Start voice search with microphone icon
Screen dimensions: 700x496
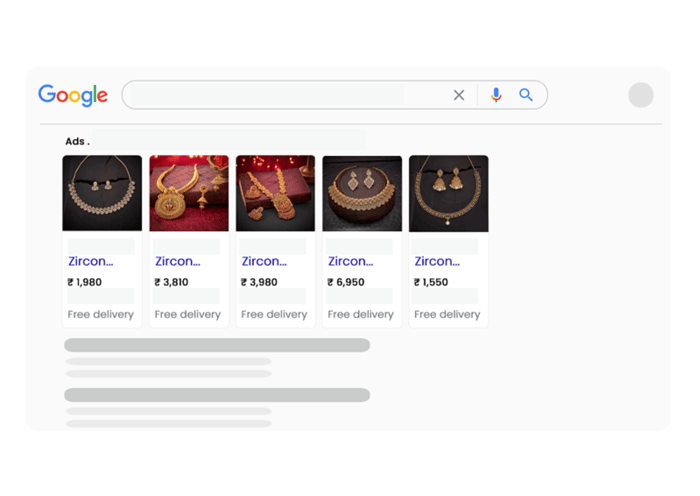point(496,95)
